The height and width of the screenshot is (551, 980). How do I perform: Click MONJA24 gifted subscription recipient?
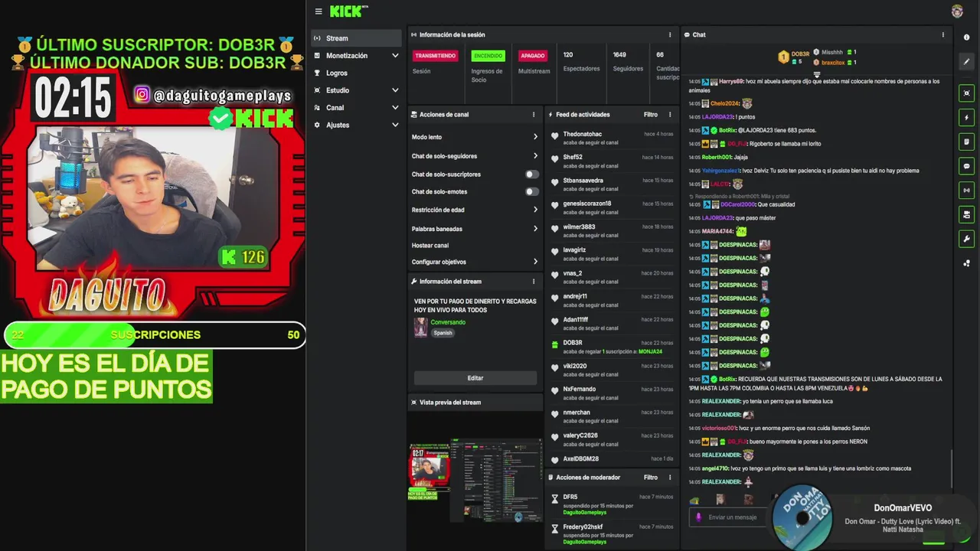tap(651, 351)
